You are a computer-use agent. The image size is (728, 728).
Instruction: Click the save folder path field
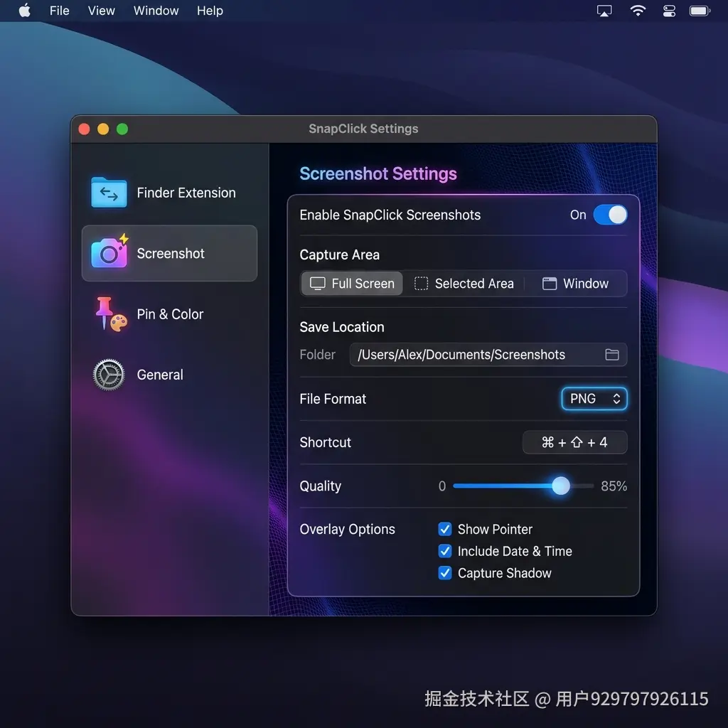pyautogui.click(x=488, y=355)
